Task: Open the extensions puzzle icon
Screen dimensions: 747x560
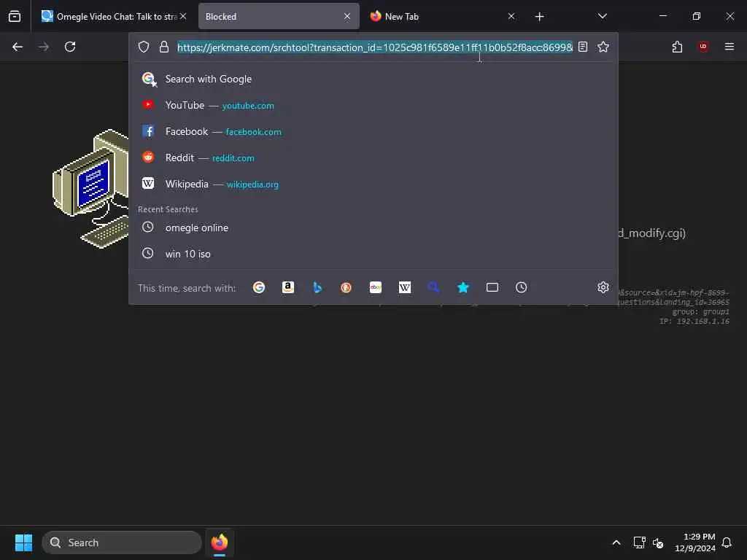Action: (677, 47)
